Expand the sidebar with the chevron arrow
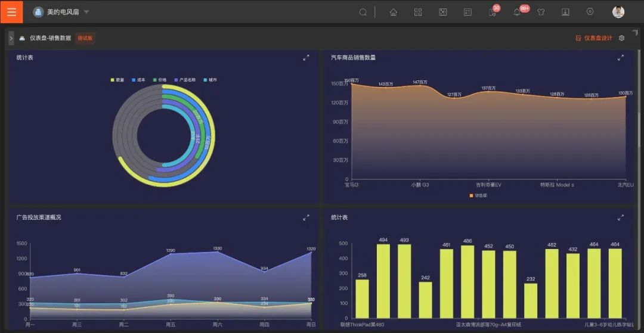 (11, 38)
